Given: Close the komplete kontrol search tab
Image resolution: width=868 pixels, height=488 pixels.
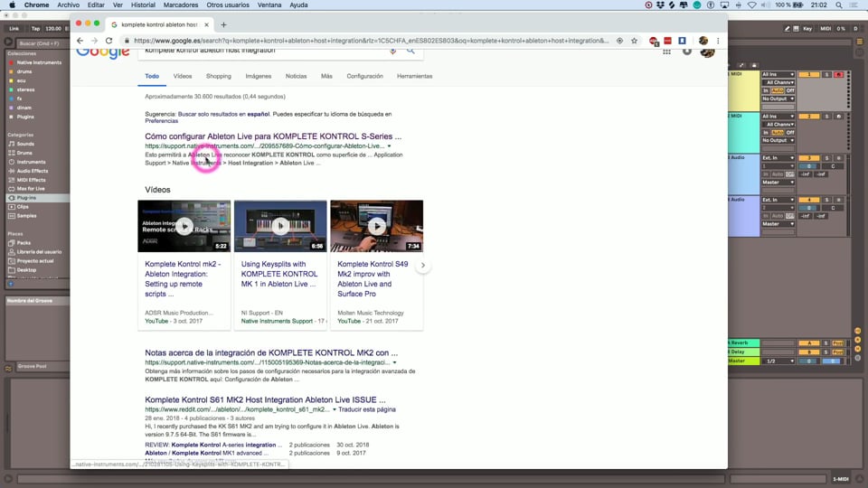Looking at the screenshot, I should tap(206, 24).
